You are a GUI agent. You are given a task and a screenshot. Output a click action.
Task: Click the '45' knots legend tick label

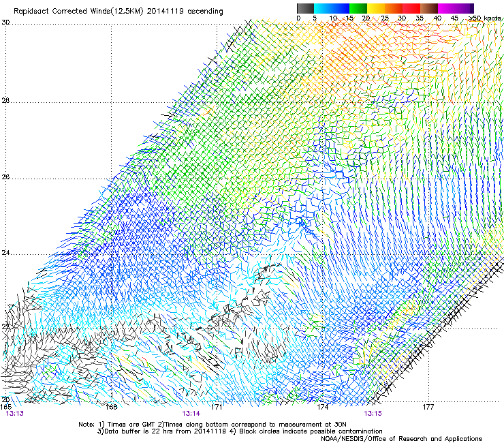(x=454, y=18)
